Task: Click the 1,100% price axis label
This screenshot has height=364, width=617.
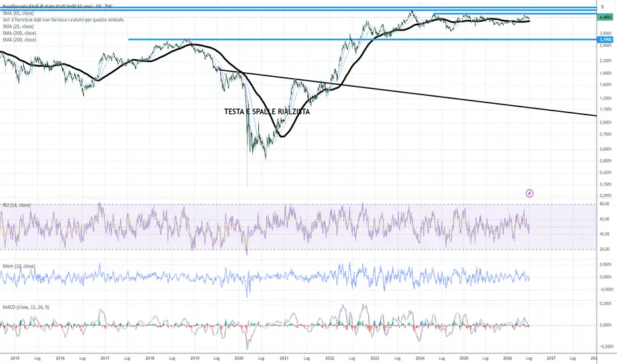Action: pos(606,109)
